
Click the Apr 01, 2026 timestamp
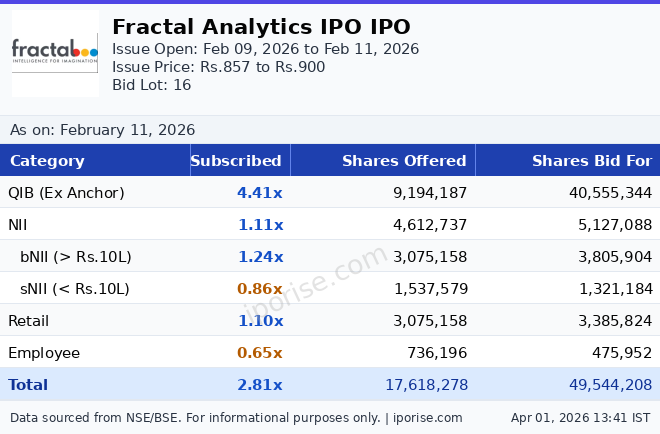point(580,418)
